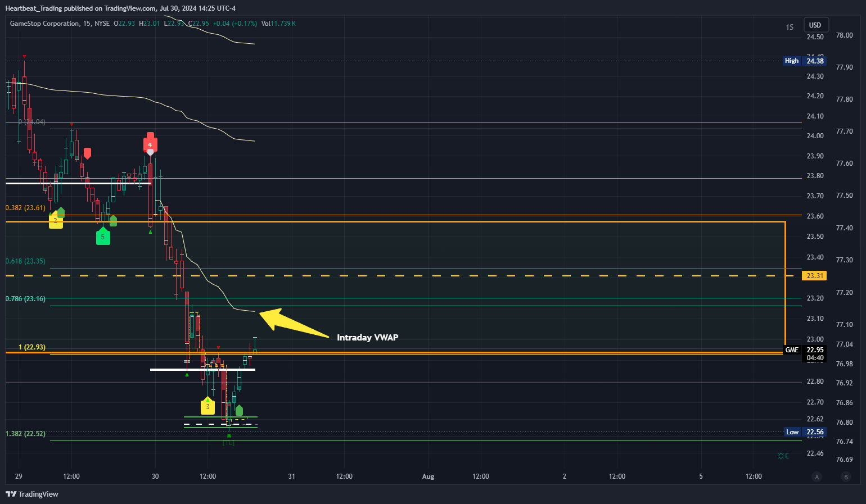This screenshot has height=504, width=866.
Task: Click the 0.786 (23.16) Fibonacci label
Action: tap(25, 299)
